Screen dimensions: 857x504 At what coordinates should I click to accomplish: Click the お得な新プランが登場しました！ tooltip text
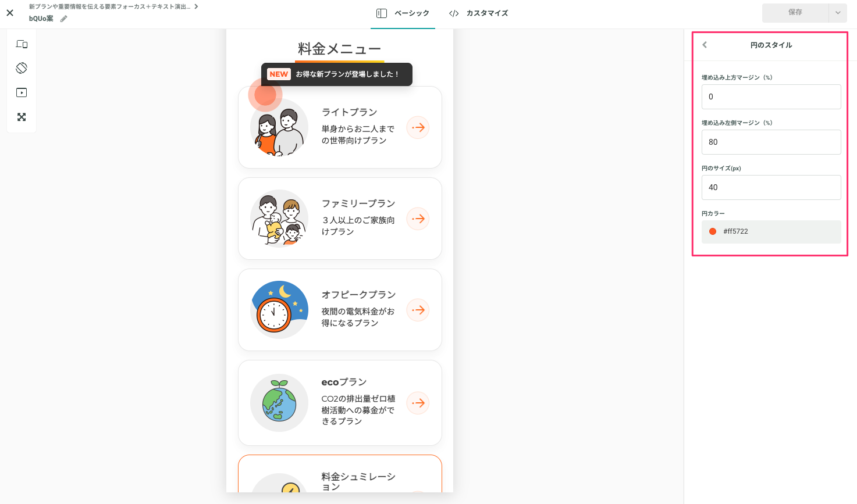coord(347,74)
